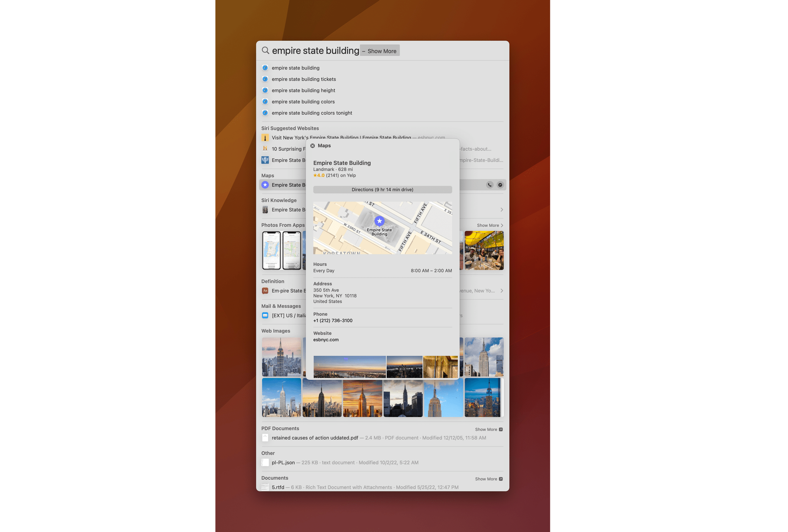Open daytime blue-sky skyline web image, bottom-left
788x532 pixels.
[x=282, y=397]
